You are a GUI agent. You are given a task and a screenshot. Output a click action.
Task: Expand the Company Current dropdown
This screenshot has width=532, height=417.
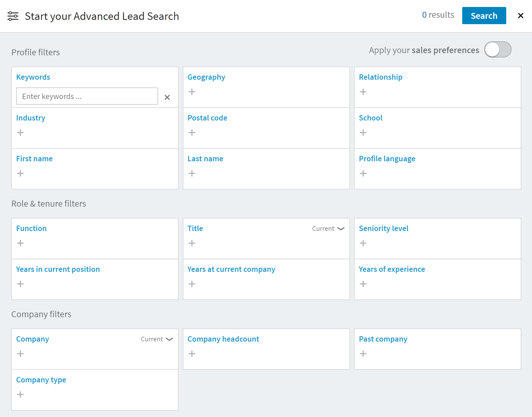(x=157, y=339)
